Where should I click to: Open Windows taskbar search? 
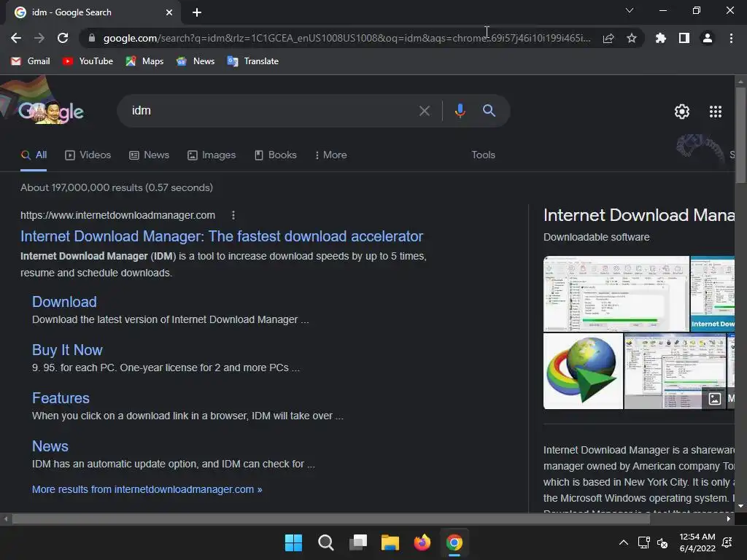(326, 542)
